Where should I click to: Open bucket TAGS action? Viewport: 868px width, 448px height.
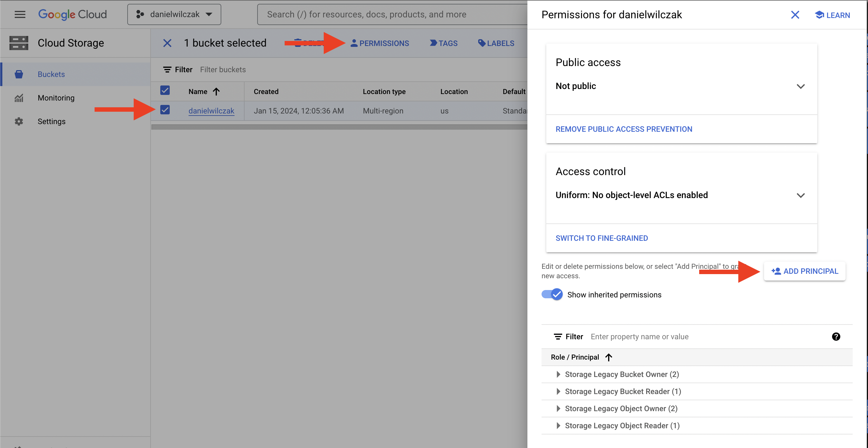click(444, 43)
